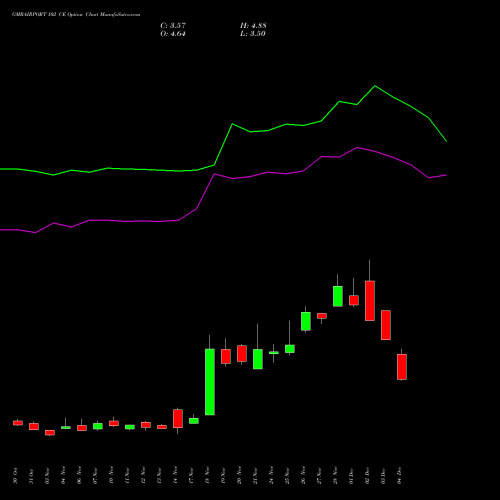Select the red candle for 30 Oct
This screenshot has height=500, width=500.
18,423
